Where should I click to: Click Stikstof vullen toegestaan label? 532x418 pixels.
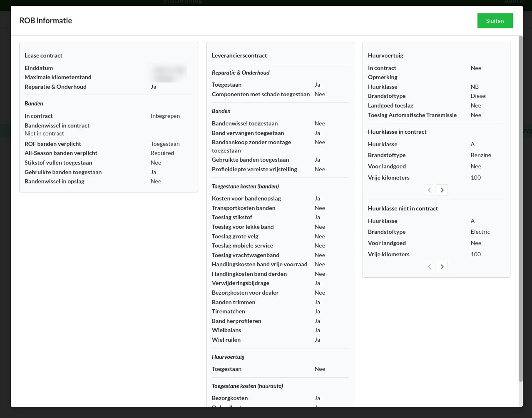tap(58, 163)
